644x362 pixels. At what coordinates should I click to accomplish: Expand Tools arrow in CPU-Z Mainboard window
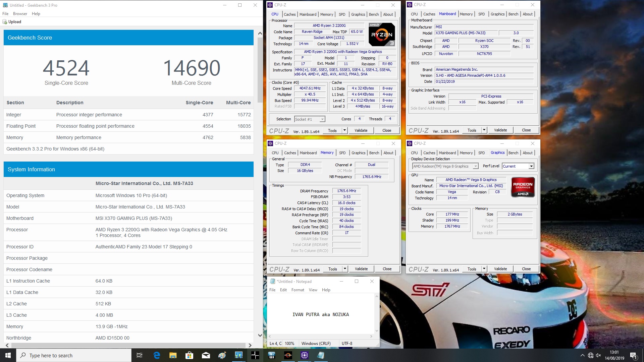tap(484, 130)
